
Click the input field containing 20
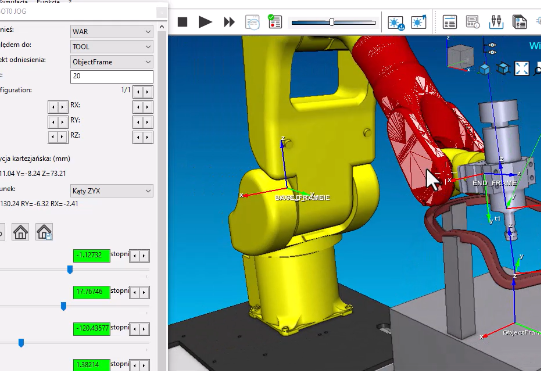[x=111, y=77]
